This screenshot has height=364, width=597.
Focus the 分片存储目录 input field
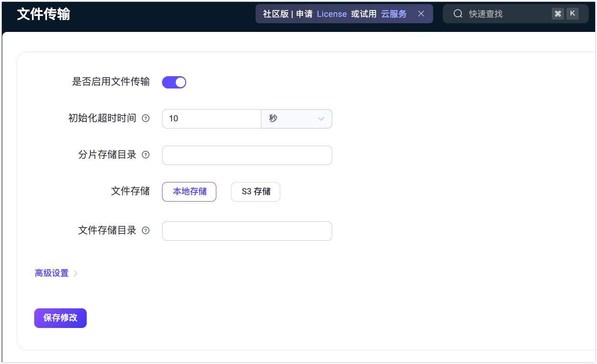point(247,155)
